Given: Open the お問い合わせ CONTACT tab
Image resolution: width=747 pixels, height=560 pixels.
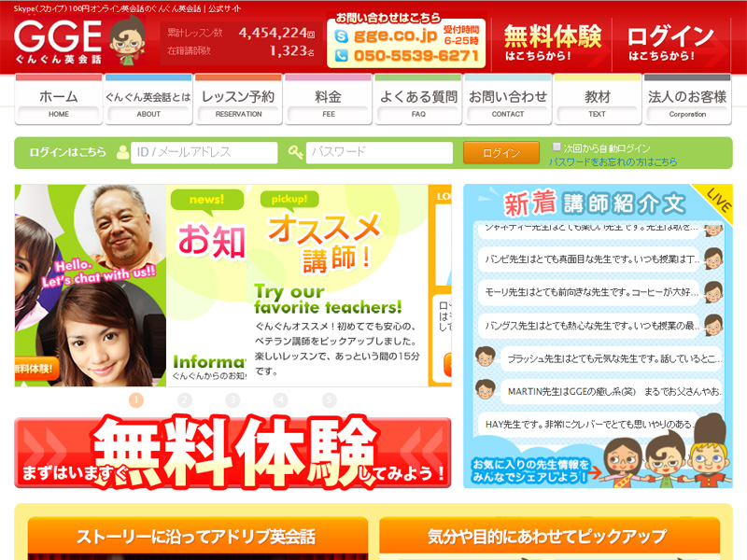Looking at the screenshot, I should click(508, 100).
